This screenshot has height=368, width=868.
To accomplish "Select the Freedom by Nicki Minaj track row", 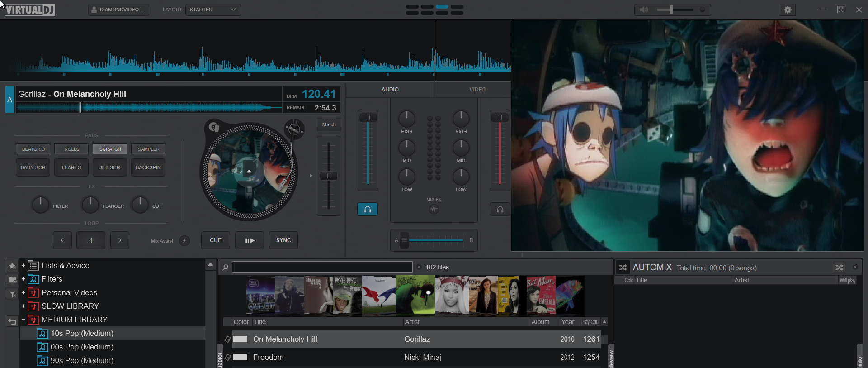I will pyautogui.click(x=416, y=357).
